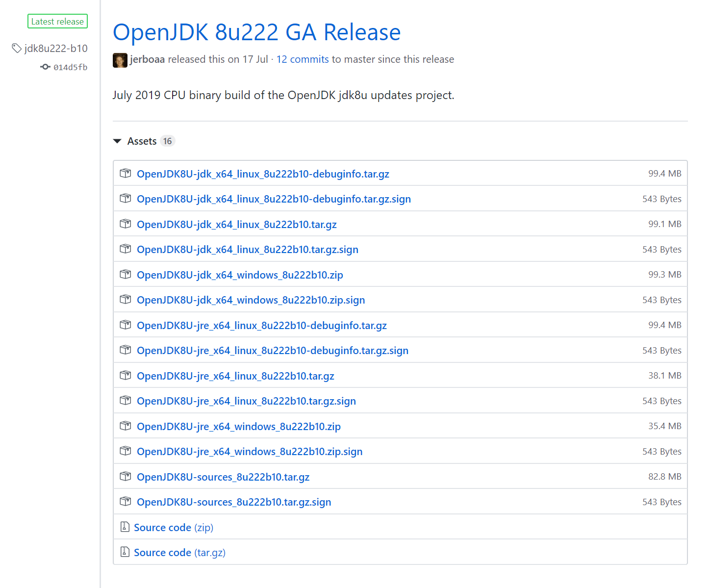Viewport: 710px width, 588px height.
Task: Click the package icon beside sources_8u222b10.tar.gz.sign
Action: coord(126,502)
